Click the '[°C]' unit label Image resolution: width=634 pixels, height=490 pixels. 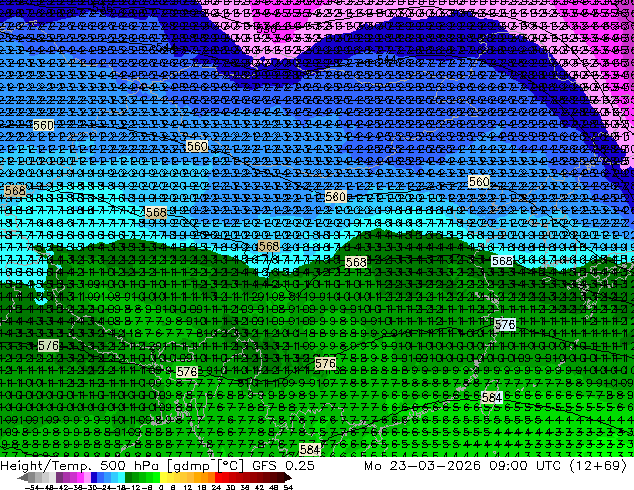[x=230, y=466]
